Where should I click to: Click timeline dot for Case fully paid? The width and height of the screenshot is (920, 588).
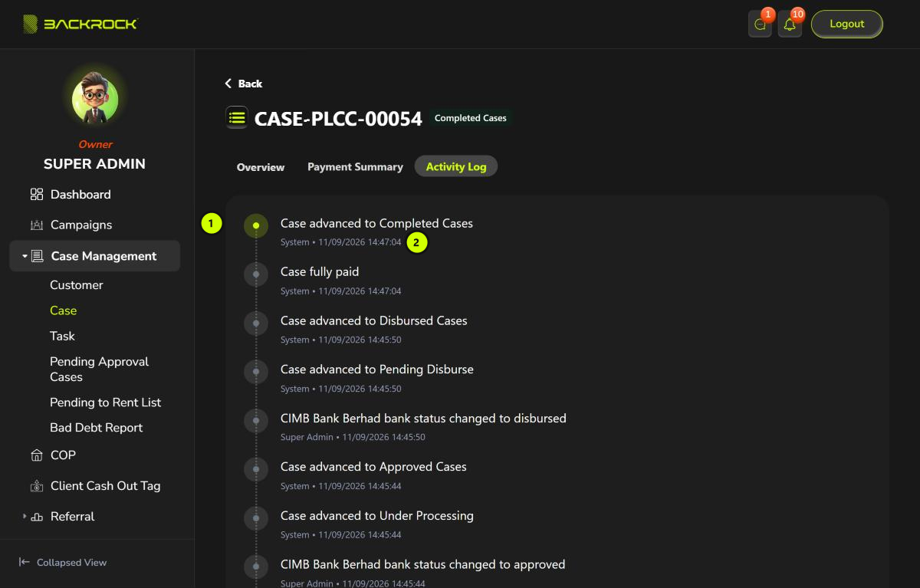tap(256, 274)
